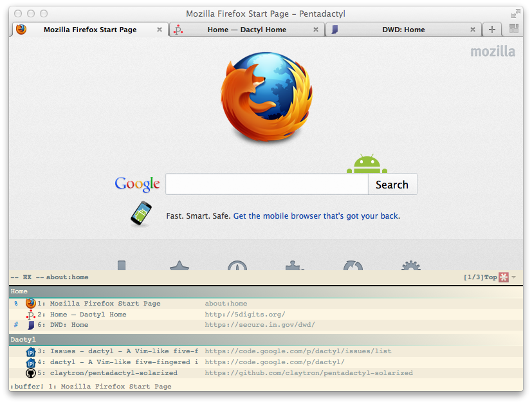This screenshot has width=532, height=404.
Task: Open Add-ons via the puzzle piece icon
Action: click(295, 265)
